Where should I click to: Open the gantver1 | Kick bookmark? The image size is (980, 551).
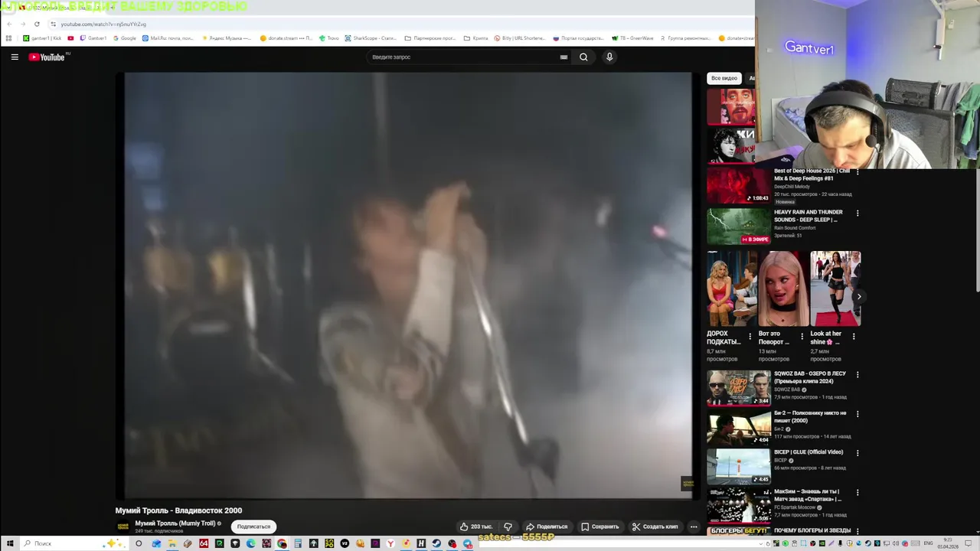click(42, 38)
